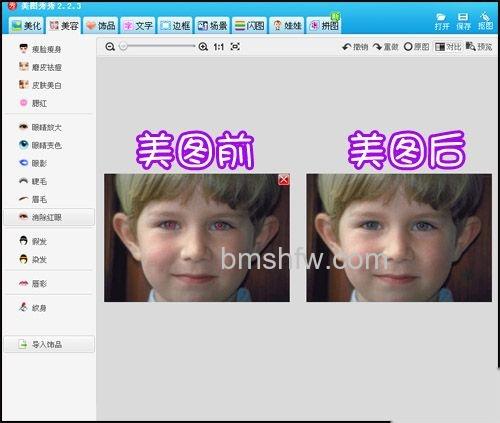
Task: Switch to the 美化 tab
Action: [26, 26]
